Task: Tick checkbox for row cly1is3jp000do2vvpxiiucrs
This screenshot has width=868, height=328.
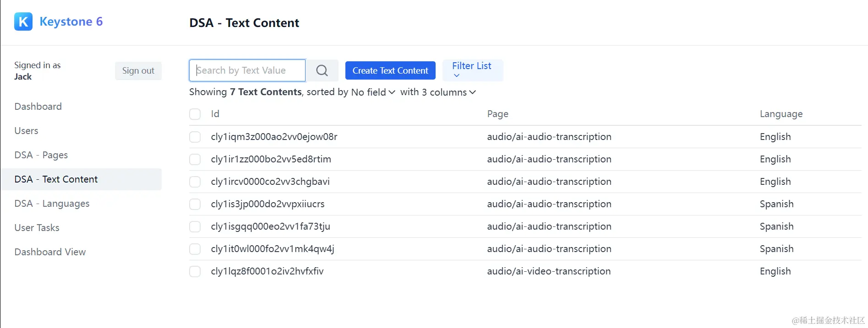Action: tap(195, 204)
